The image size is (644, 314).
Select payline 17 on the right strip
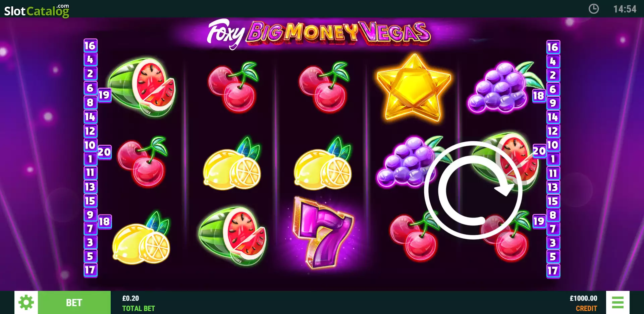tap(553, 271)
